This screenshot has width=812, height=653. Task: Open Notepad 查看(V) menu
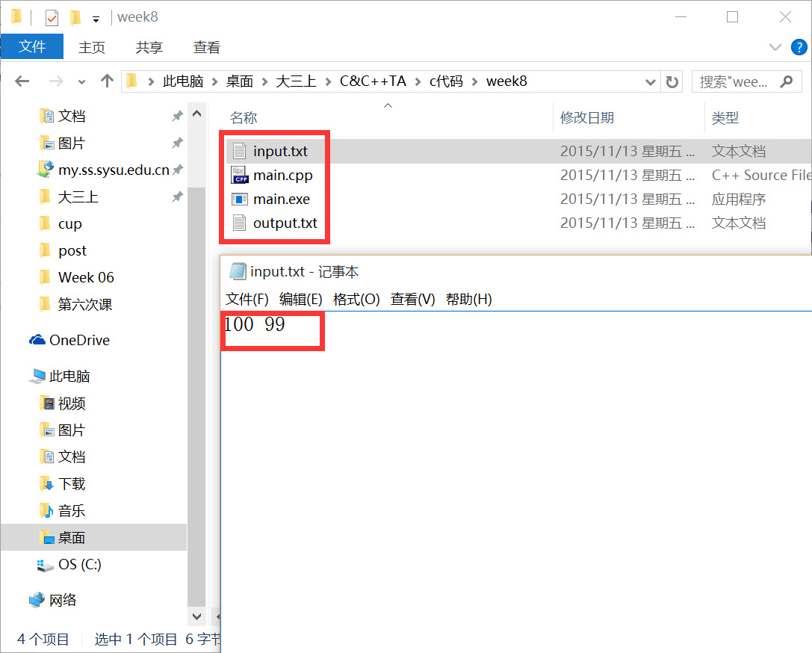pyautogui.click(x=413, y=300)
